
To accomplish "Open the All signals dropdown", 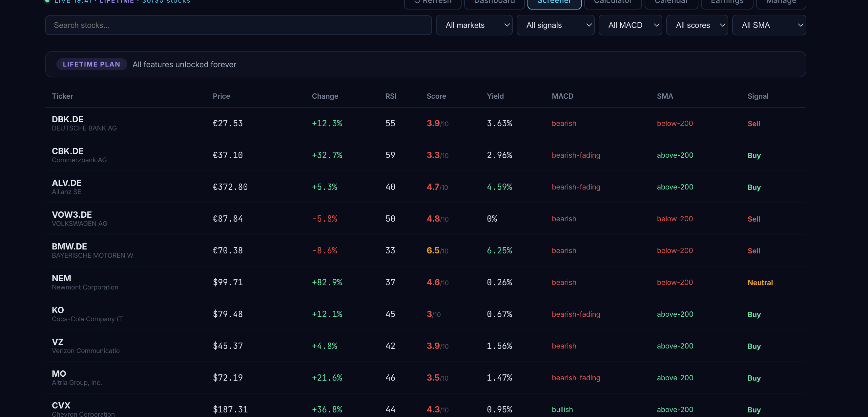I will [555, 25].
